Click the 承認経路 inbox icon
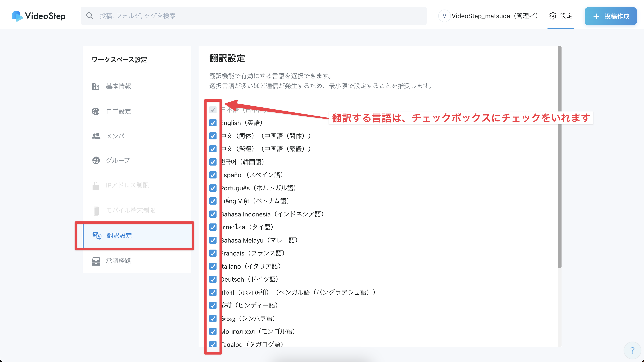The height and width of the screenshot is (362, 644). coord(96,261)
